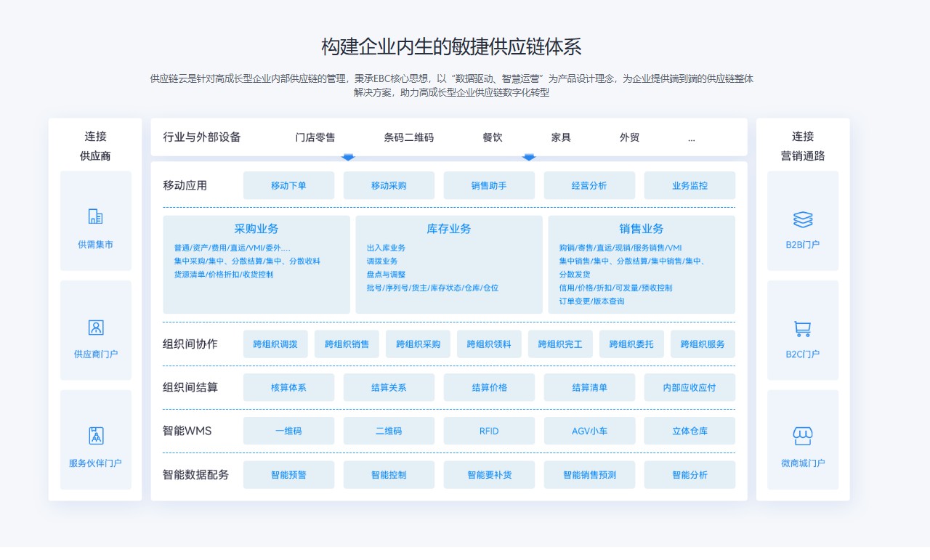Image resolution: width=930 pixels, height=560 pixels.
Task: Click the 供需集市 building icon
Action: (95, 216)
